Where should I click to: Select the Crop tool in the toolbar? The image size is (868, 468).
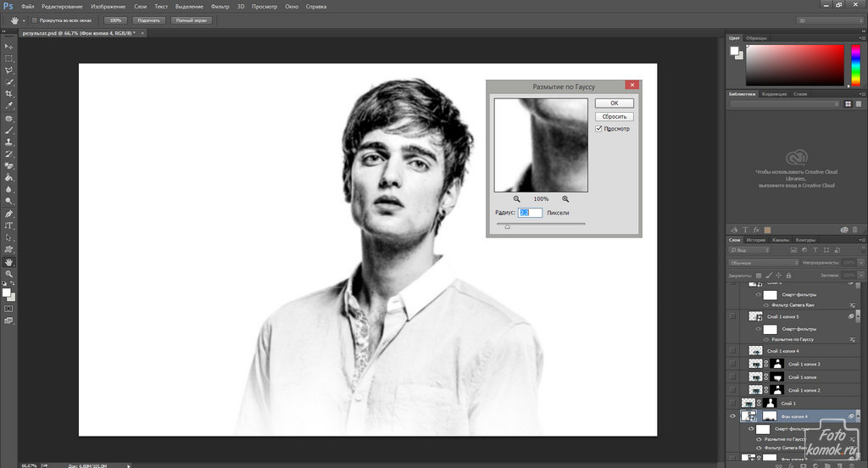click(8, 93)
